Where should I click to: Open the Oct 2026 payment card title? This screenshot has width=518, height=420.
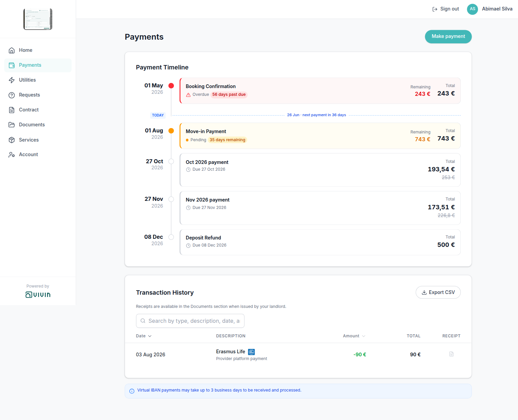click(207, 163)
